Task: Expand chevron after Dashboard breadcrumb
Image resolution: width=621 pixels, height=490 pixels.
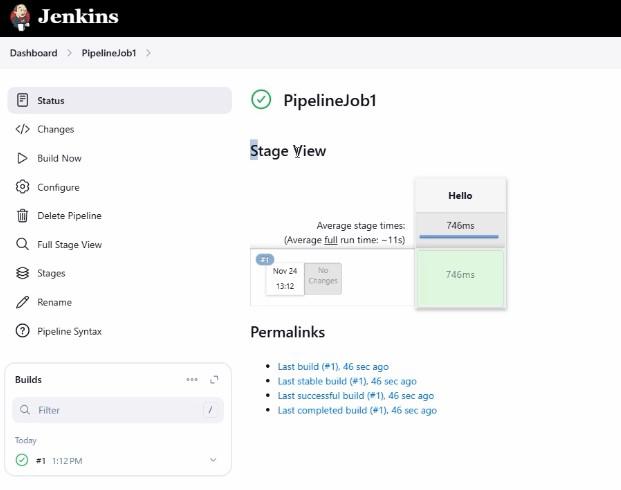Action: click(x=69, y=53)
